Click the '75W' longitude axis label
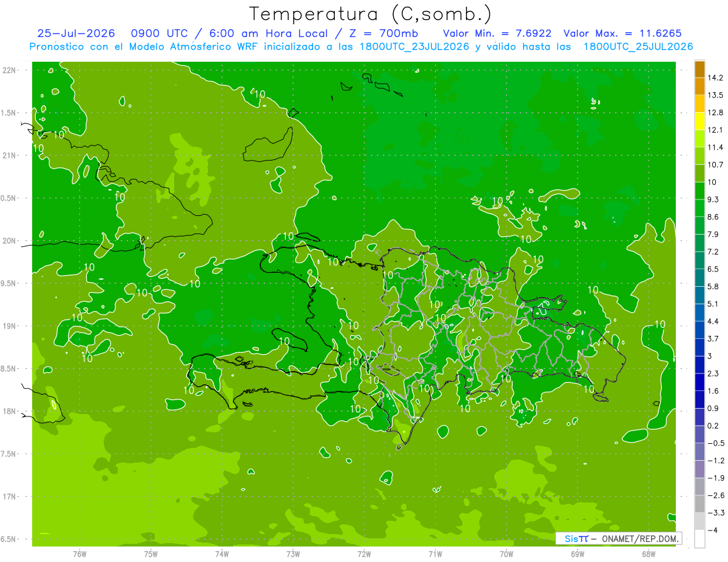This screenshot has height=562, width=728. [151, 554]
